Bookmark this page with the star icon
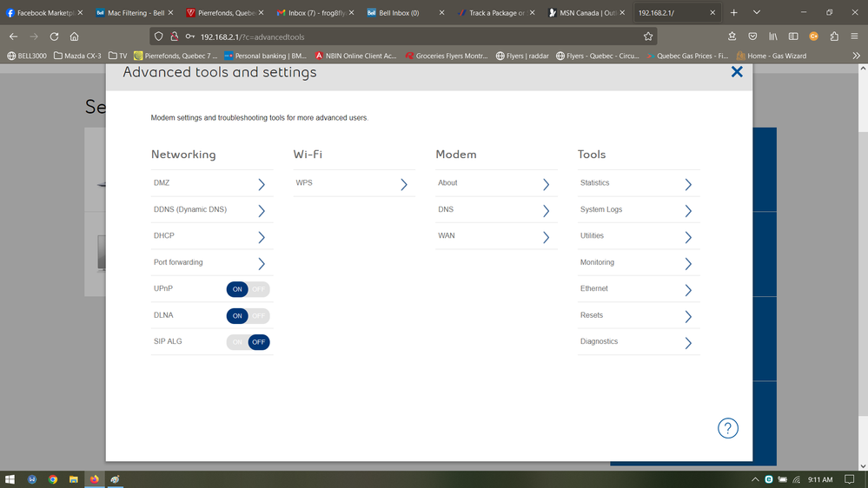This screenshot has height=488, width=868. pos(647,36)
